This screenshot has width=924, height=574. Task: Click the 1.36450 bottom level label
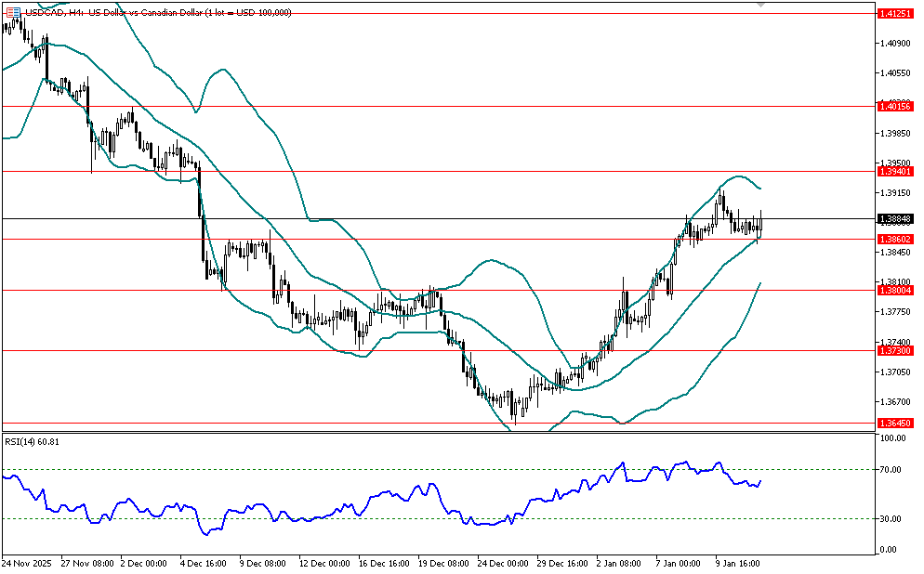pyautogui.click(x=895, y=424)
